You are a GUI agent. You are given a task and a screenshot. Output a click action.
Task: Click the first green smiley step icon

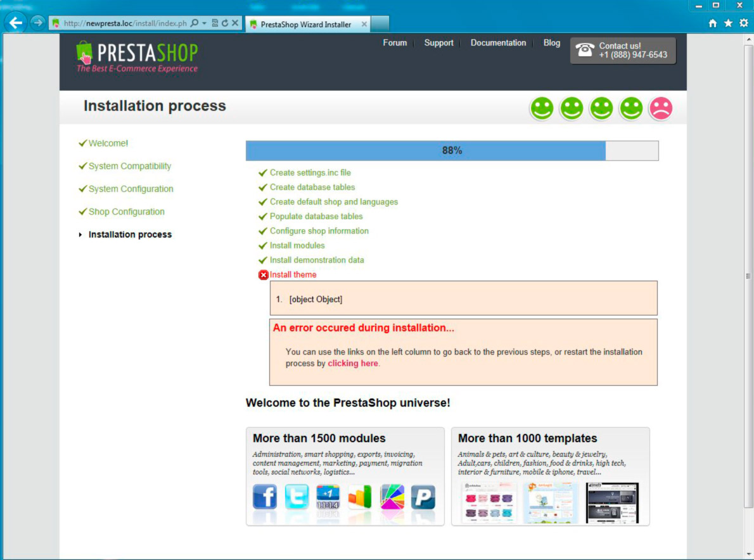pos(542,108)
